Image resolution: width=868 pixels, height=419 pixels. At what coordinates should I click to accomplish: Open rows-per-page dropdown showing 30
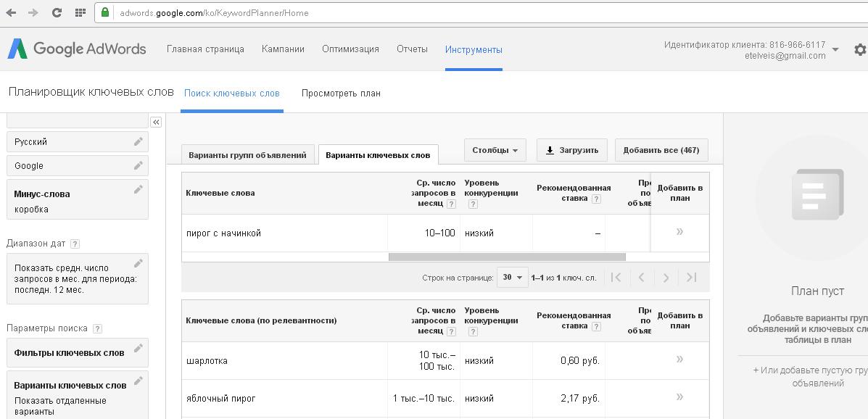pos(513,278)
